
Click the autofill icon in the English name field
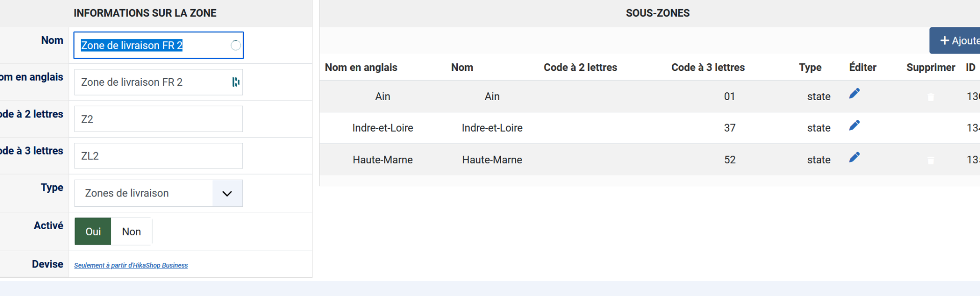pyautogui.click(x=235, y=82)
